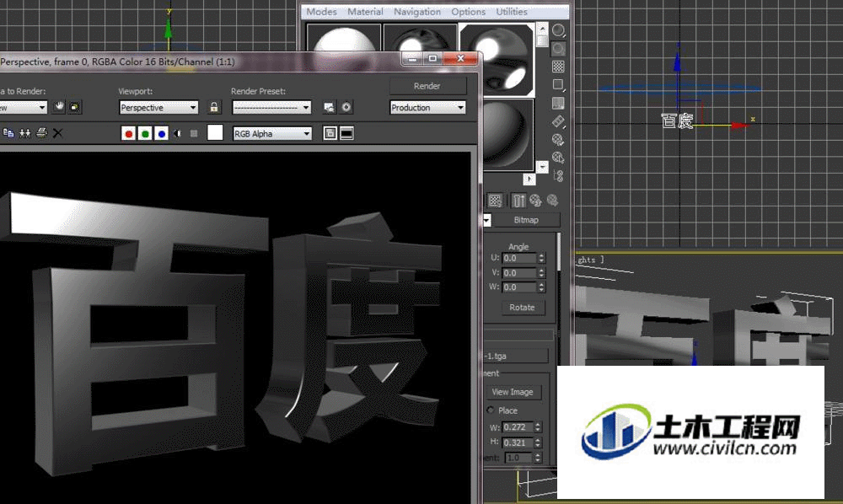843x504 pixels.
Task: Open the Utilities menu
Action: pyautogui.click(x=512, y=11)
